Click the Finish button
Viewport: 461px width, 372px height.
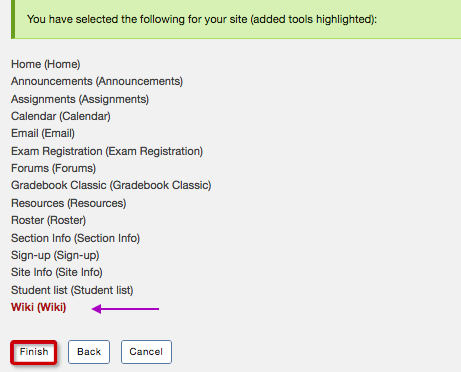(x=34, y=352)
